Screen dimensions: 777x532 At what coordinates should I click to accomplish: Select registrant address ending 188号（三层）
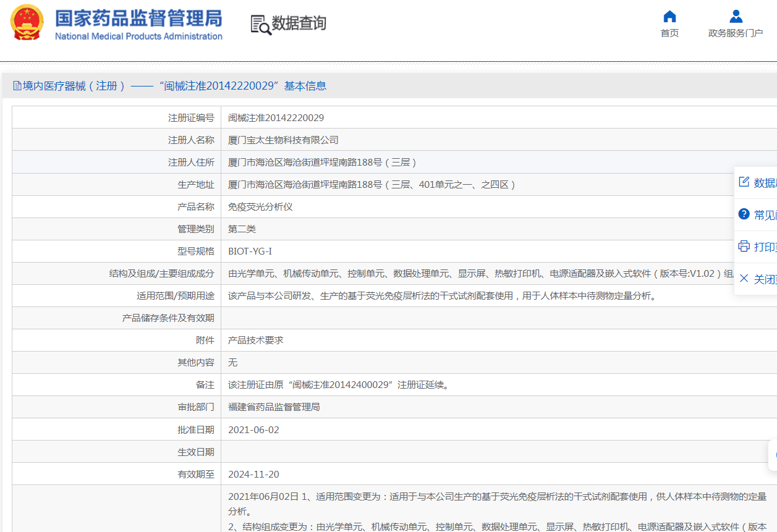(x=322, y=163)
